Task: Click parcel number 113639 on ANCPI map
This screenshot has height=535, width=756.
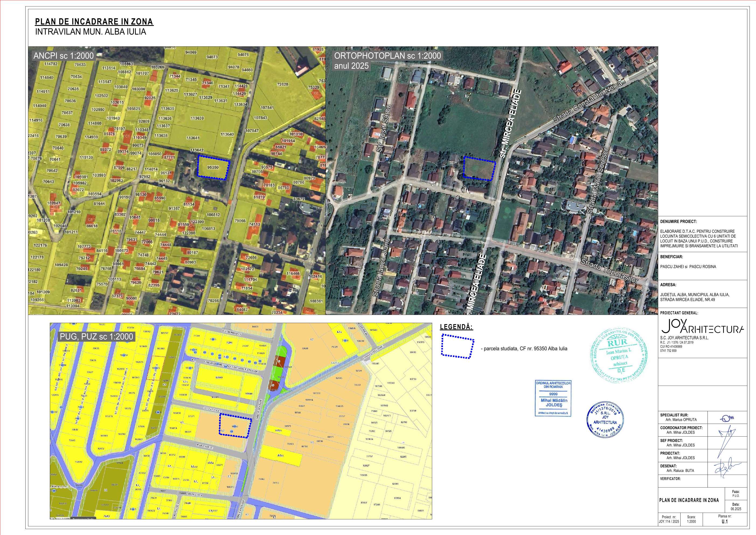Action: 197,118
